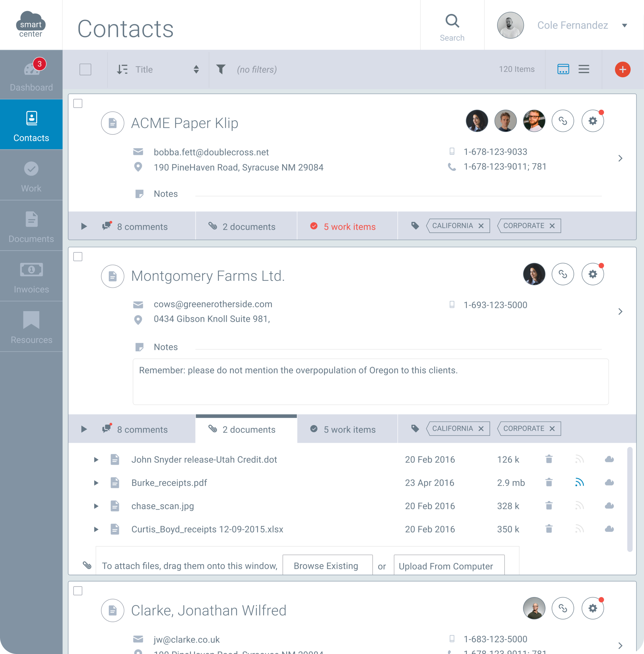The width and height of the screenshot is (644, 654).
Task: Toggle checkbox for ACME Paper Klip contact
Action: (78, 104)
